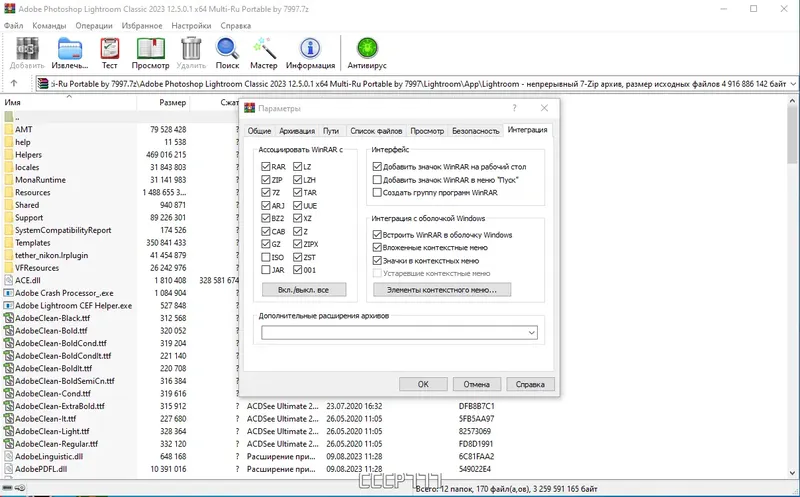800x497 pixels.
Task: Toggle Значки в контекстных меню checkbox
Action: tap(377, 261)
